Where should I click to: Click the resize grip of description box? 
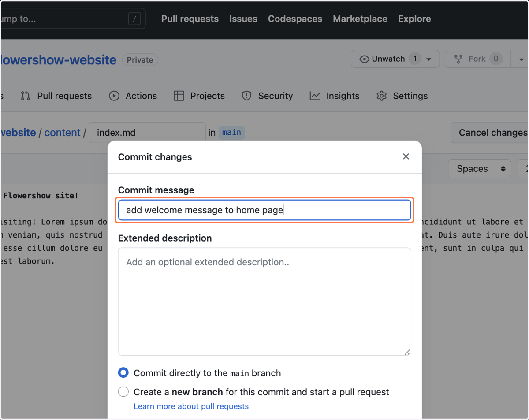tap(407, 352)
